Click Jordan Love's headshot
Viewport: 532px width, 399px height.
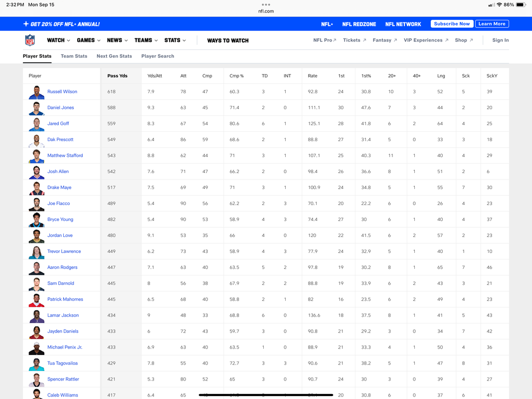tap(36, 235)
